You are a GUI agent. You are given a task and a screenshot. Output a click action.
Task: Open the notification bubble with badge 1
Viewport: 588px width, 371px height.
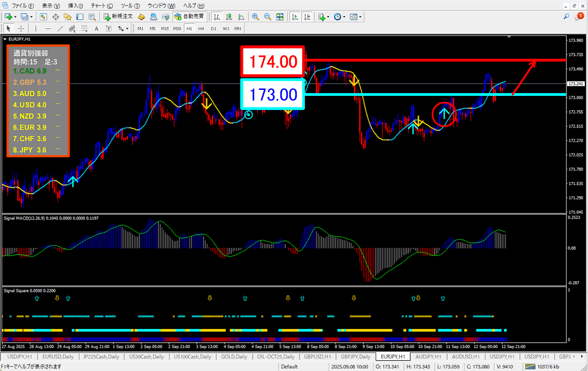[579, 16]
